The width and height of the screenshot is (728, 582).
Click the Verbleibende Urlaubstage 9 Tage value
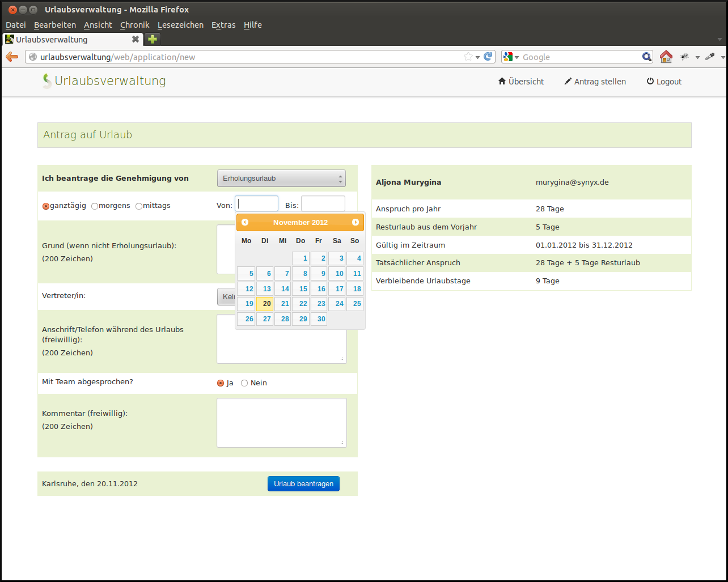coord(548,281)
